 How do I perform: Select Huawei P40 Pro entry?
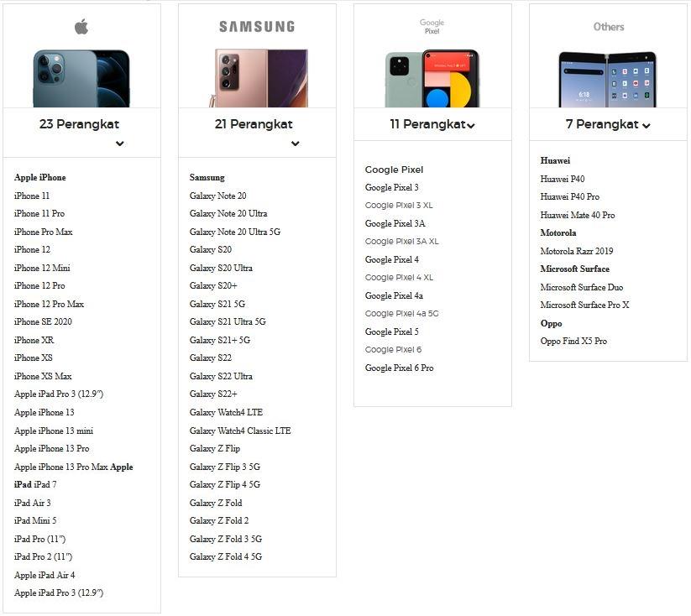coord(570,197)
